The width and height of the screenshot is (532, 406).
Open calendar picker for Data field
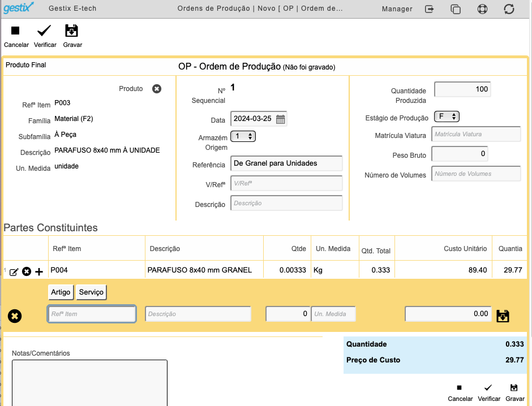coord(280,119)
